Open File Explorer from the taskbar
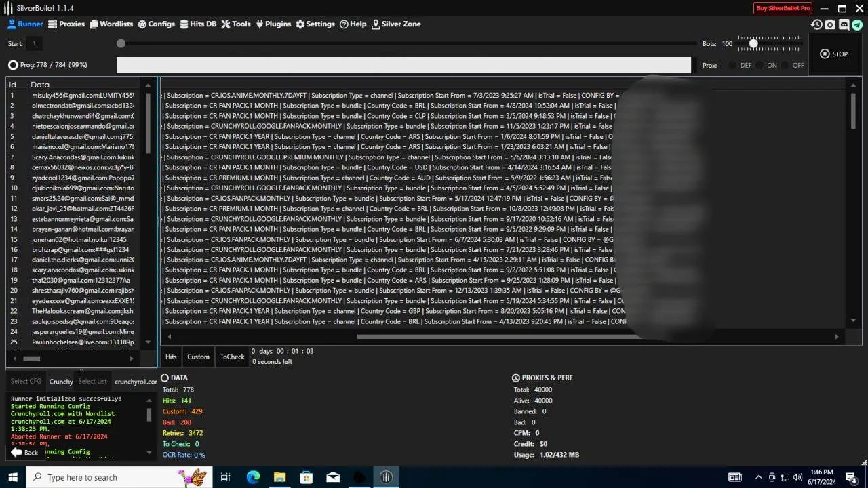 pyautogui.click(x=279, y=477)
